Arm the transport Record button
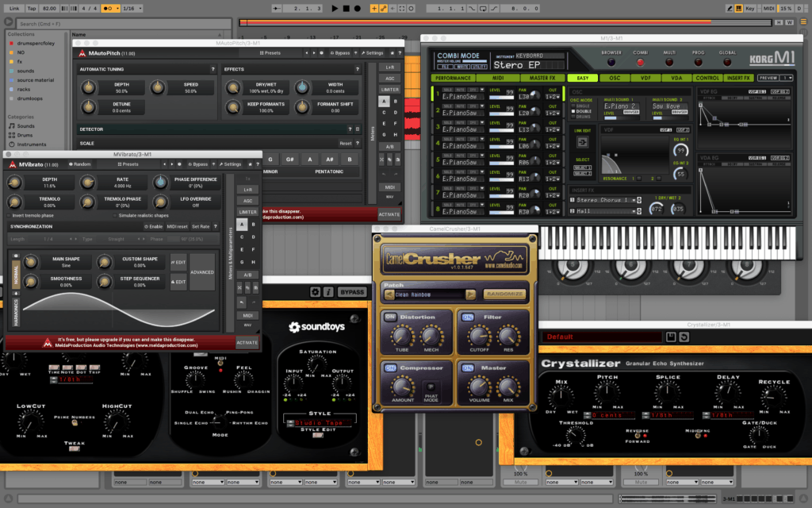 (358, 8)
